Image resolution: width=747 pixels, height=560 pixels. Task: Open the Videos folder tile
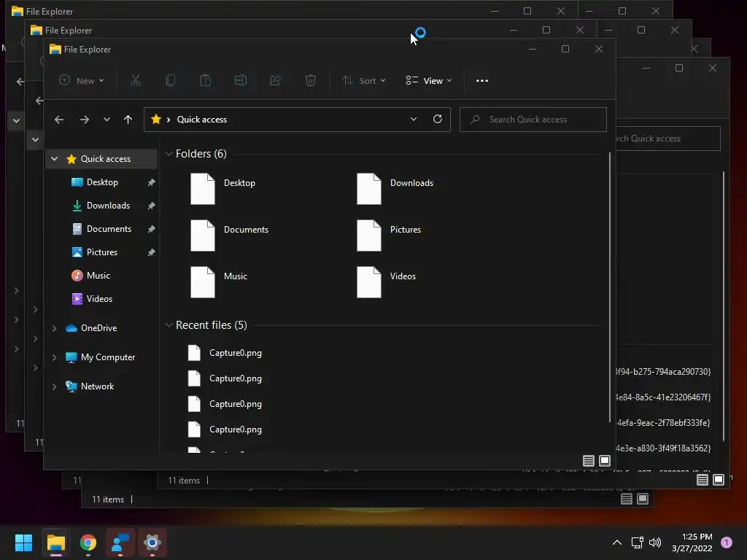pyautogui.click(x=387, y=282)
